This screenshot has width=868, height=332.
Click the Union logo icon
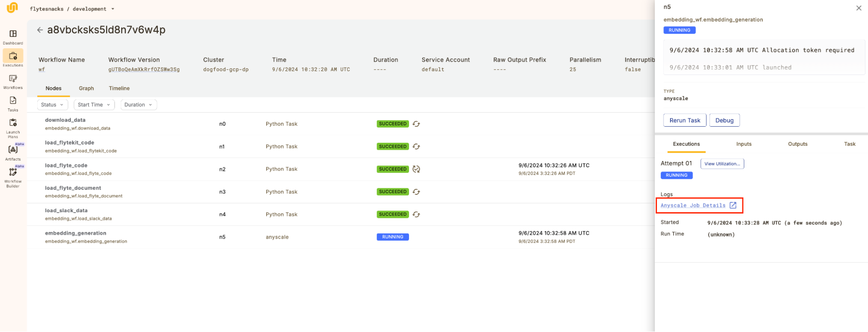(12, 8)
